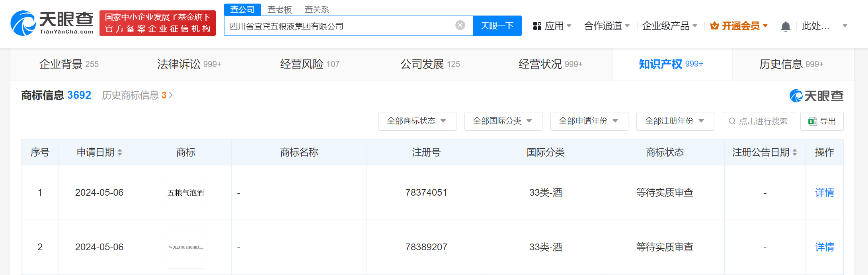The height and width of the screenshot is (275, 868).
Task: Open the 法律诉讼 999+ tab
Action: [189, 64]
